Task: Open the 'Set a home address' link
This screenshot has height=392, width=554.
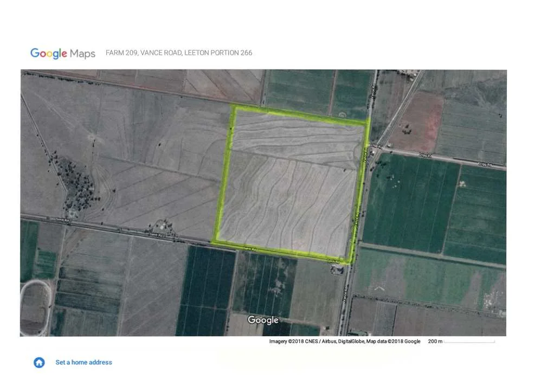Action: 83,363
